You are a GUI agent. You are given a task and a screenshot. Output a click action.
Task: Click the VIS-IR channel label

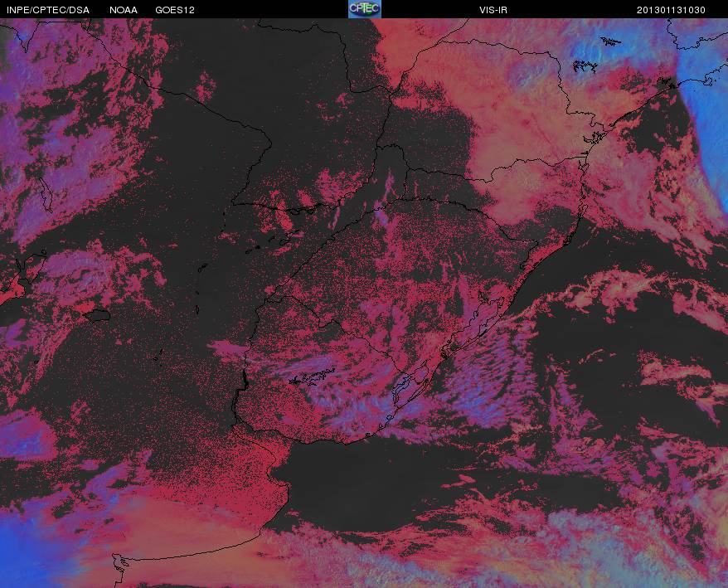(493, 10)
